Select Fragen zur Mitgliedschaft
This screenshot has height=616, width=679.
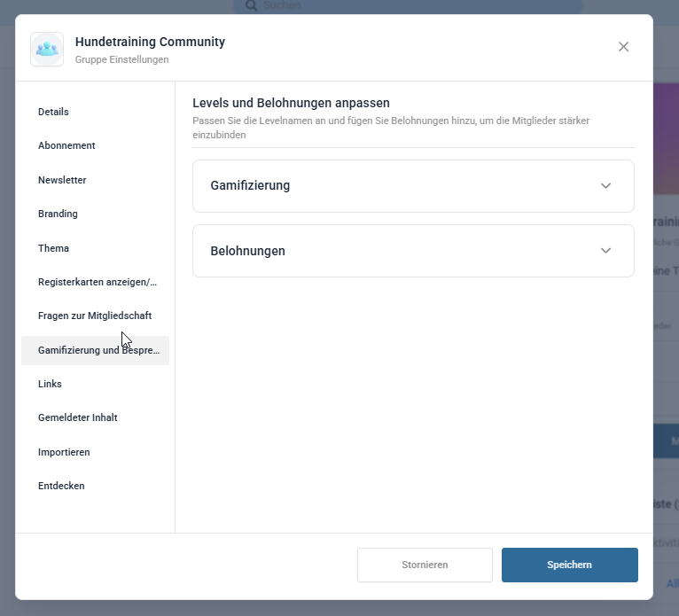(x=95, y=316)
